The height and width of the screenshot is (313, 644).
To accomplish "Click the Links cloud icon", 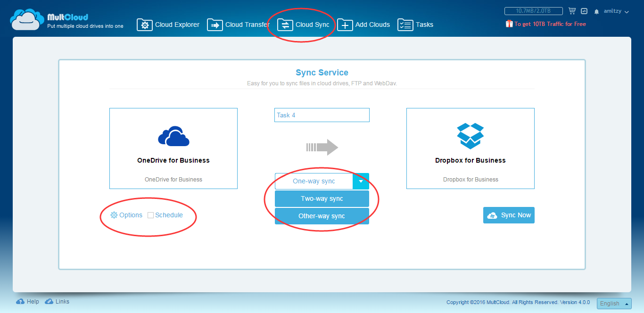I will click(x=49, y=302).
